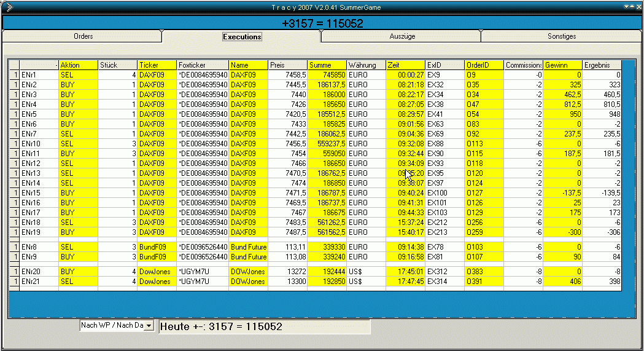Viewport: 644px width, 351px height.
Task: Select row ENr1 in the executions table
Action: [x=39, y=75]
